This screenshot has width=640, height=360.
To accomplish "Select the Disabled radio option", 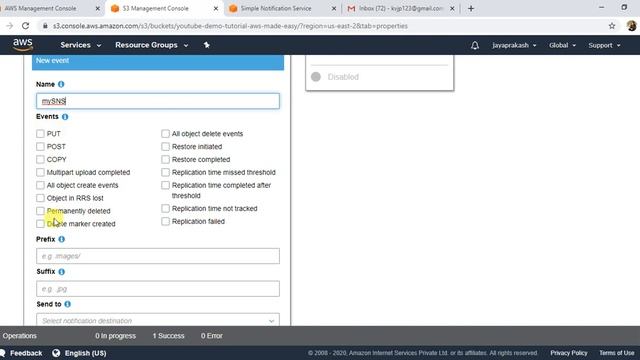I will pyautogui.click(x=316, y=77).
